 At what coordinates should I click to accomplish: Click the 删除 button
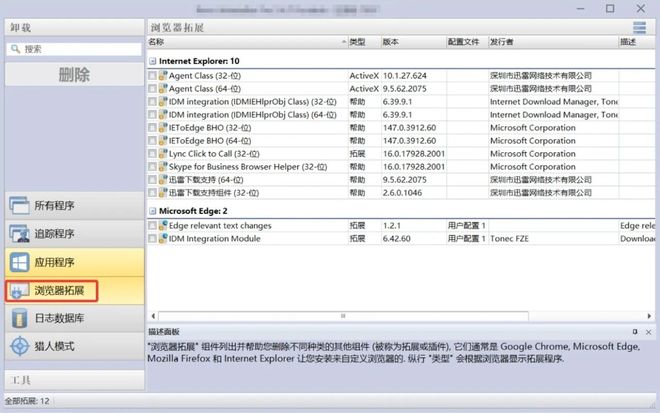click(x=74, y=75)
